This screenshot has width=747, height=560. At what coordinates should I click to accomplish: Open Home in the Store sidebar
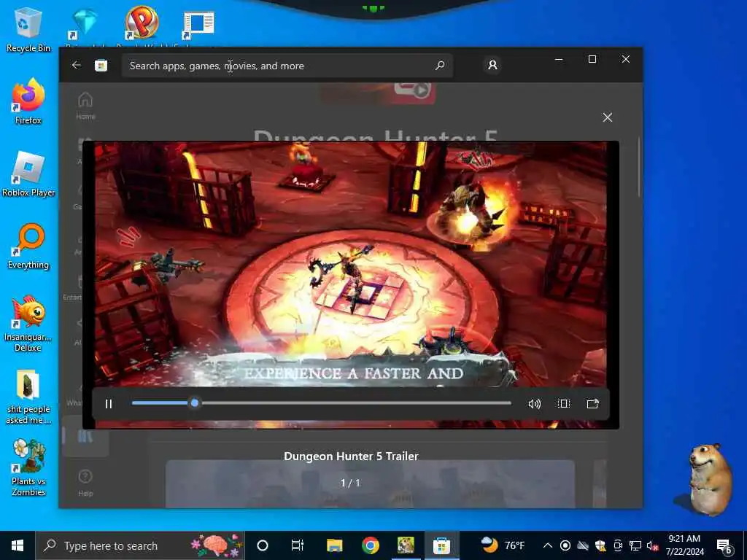click(x=85, y=105)
